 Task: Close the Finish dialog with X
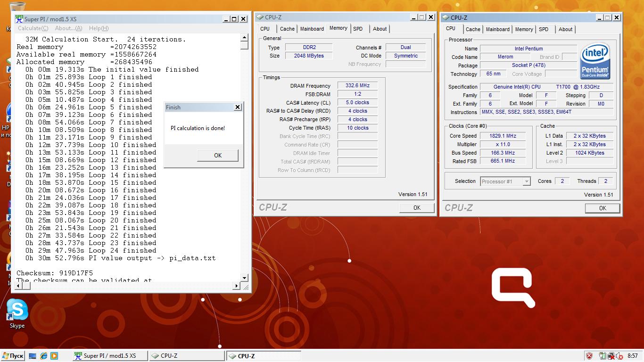coord(238,107)
